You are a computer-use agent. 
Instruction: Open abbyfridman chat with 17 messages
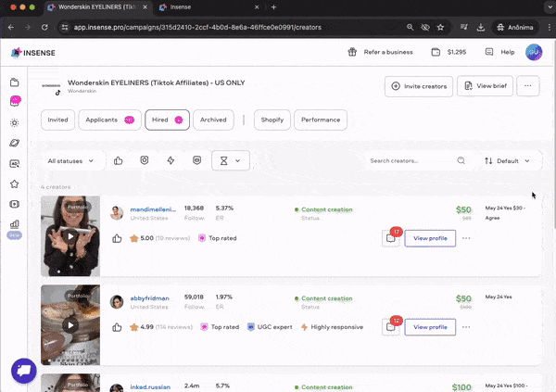391,327
